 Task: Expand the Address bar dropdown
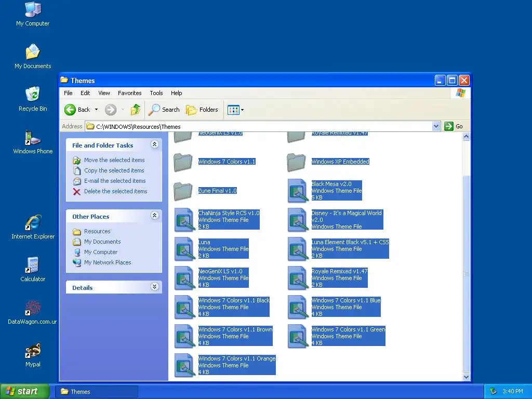pos(436,127)
